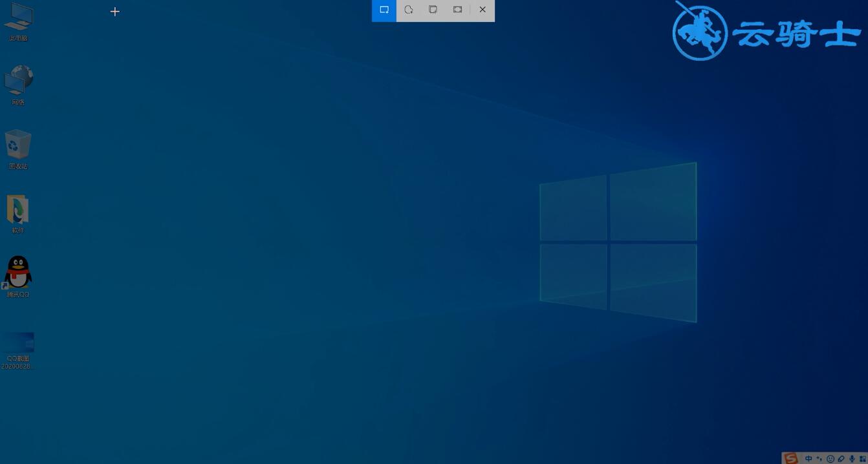Select the 网络 network icon
The height and width of the screenshot is (464, 868).
[18, 85]
